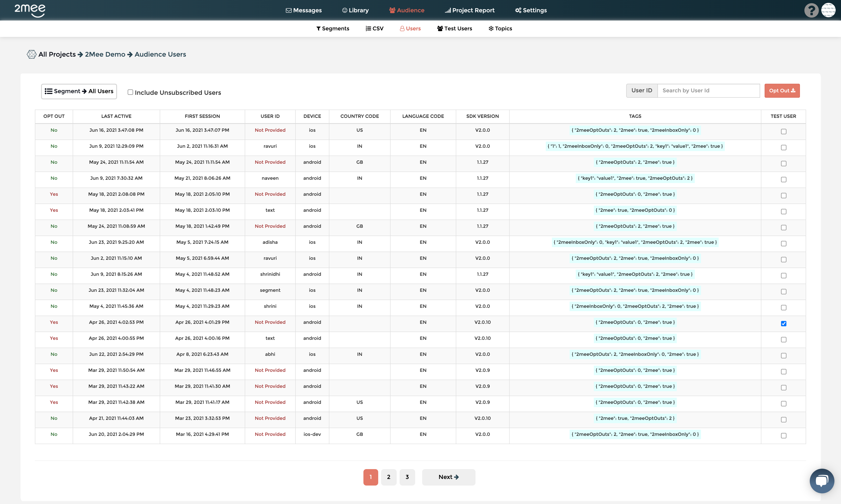841x504 pixels.
Task: Focus the Search by User Id field
Action: [709, 91]
